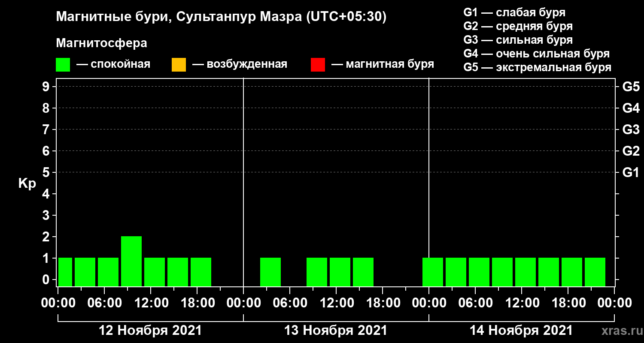Image resolution: width=644 pixels, height=343 pixels.
Task: Click the 'Магнитосфера' heading
Action: [x=101, y=43]
